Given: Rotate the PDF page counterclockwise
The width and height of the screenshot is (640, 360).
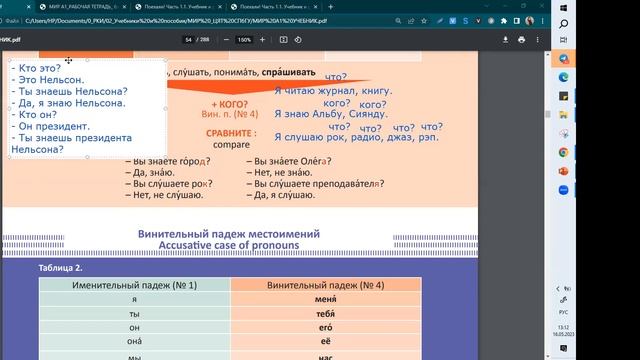Looking at the screenshot, I should tap(298, 40).
